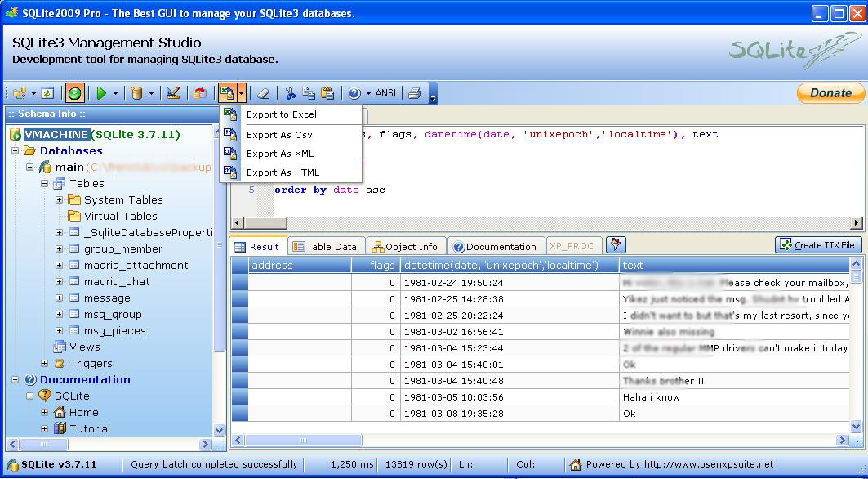868x479 pixels.
Task: Run query with the green play icon
Action: tap(101, 93)
